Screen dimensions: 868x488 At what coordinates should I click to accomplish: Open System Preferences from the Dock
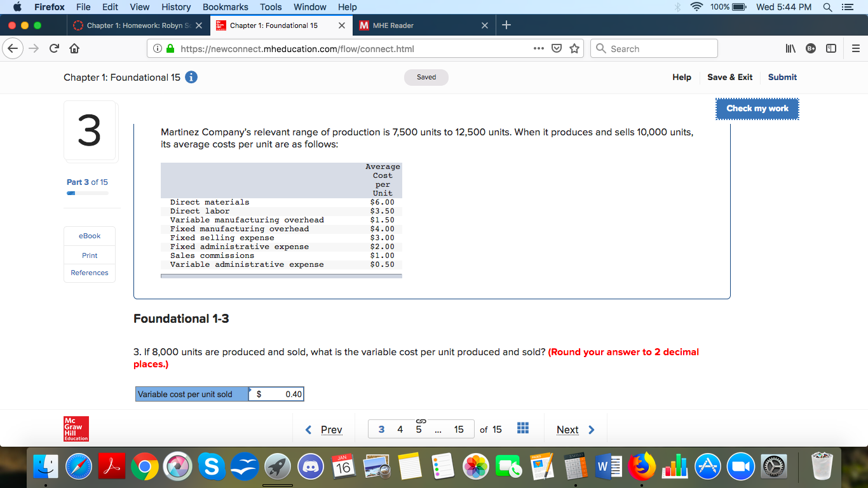(x=773, y=467)
